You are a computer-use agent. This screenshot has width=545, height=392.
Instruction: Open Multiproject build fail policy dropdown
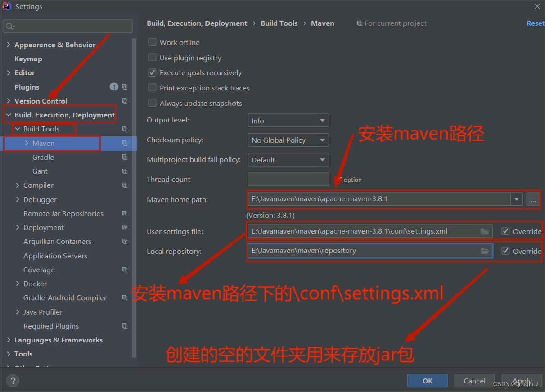coord(288,160)
